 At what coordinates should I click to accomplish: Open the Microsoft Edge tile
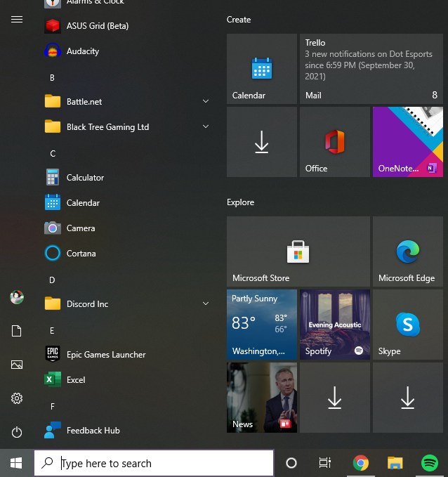407,251
